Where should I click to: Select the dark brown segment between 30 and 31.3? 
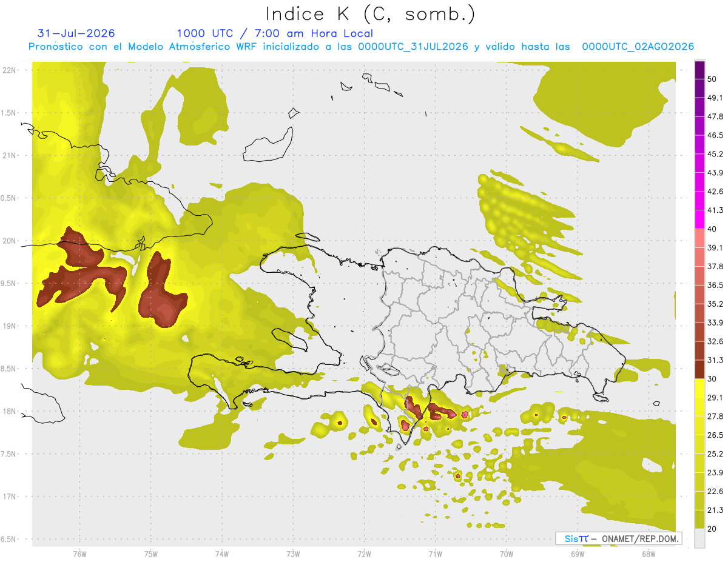click(699, 369)
